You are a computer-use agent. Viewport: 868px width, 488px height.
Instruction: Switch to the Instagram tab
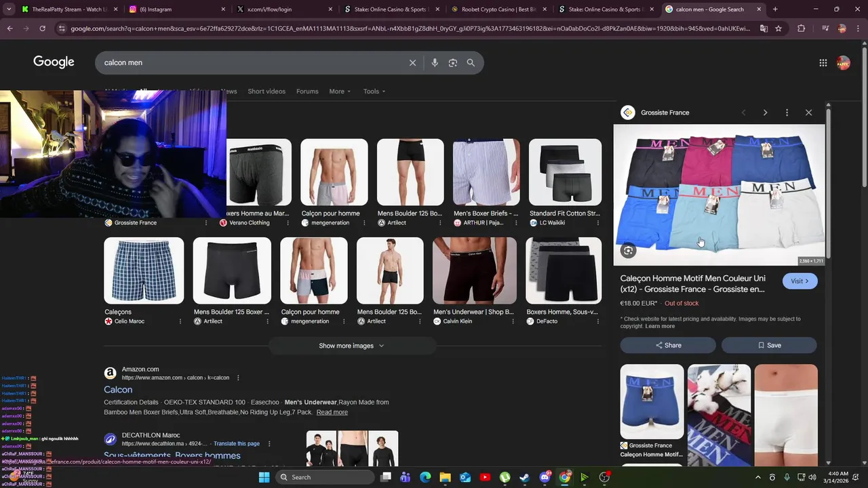(x=176, y=9)
